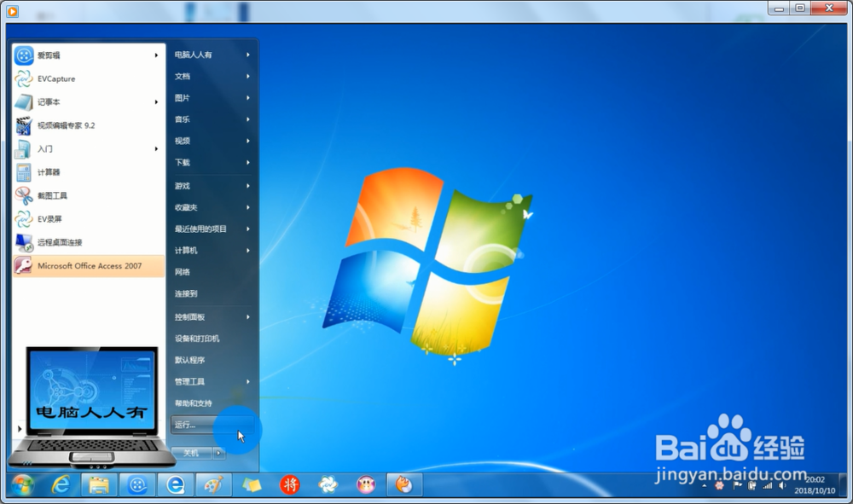Click the pink flower tray icon
This screenshot has width=853, height=504.
[720, 485]
